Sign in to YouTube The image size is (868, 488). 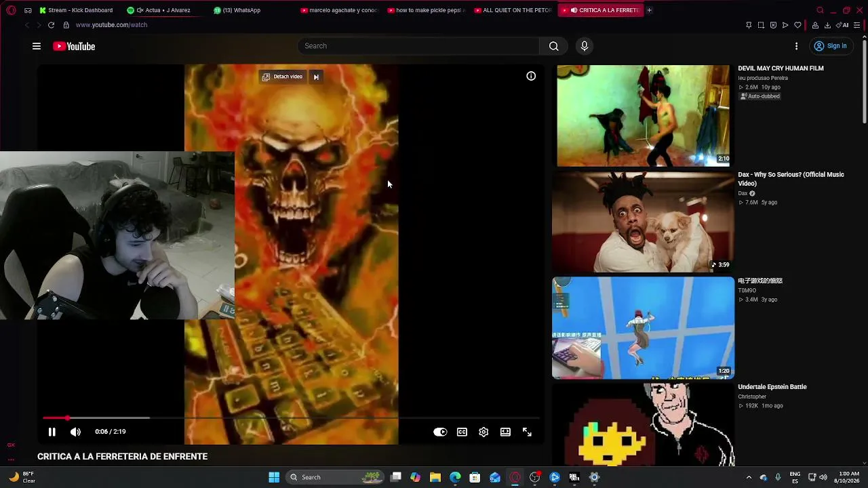(x=831, y=46)
